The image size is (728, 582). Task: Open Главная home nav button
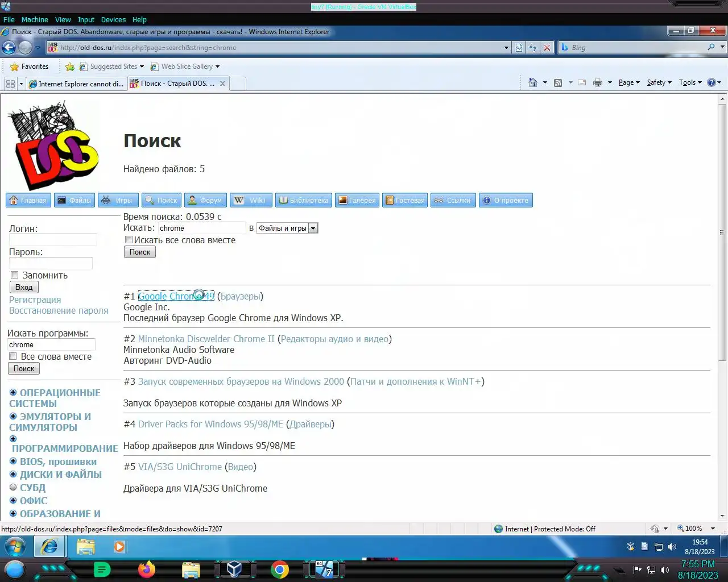(28, 200)
